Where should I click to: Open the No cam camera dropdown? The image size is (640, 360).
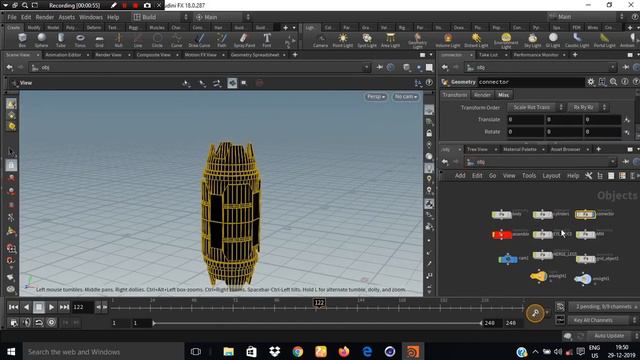click(x=405, y=97)
